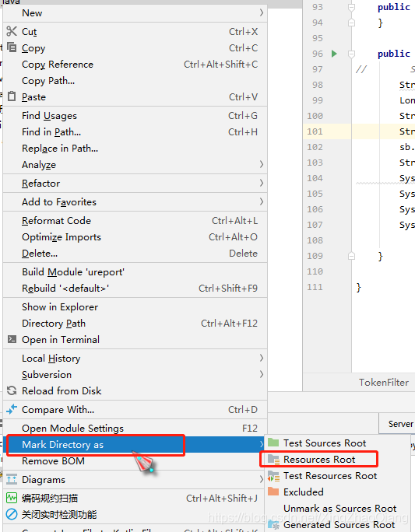Click line number 111 in gutter

315,287
